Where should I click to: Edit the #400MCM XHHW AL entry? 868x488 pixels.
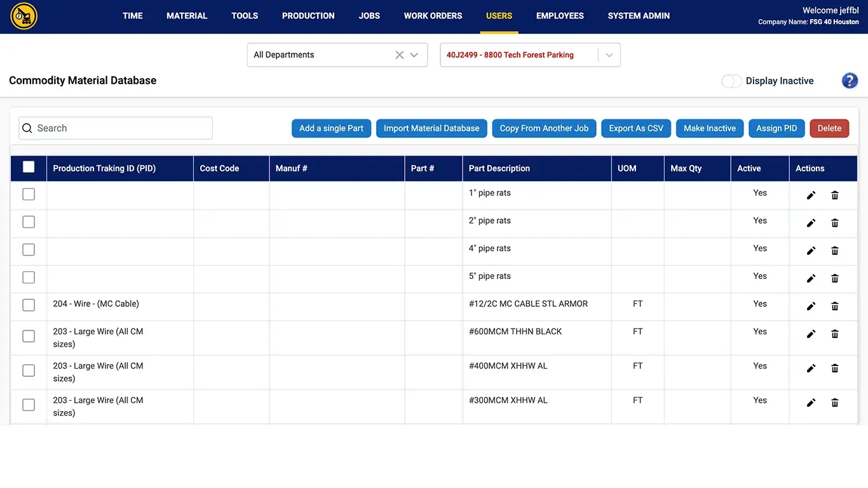coord(811,369)
